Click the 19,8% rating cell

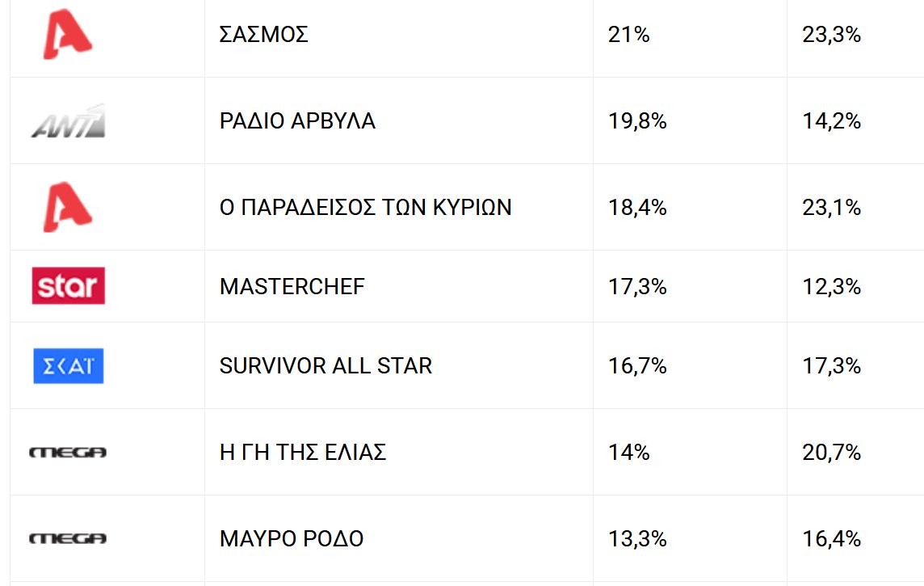(637, 121)
